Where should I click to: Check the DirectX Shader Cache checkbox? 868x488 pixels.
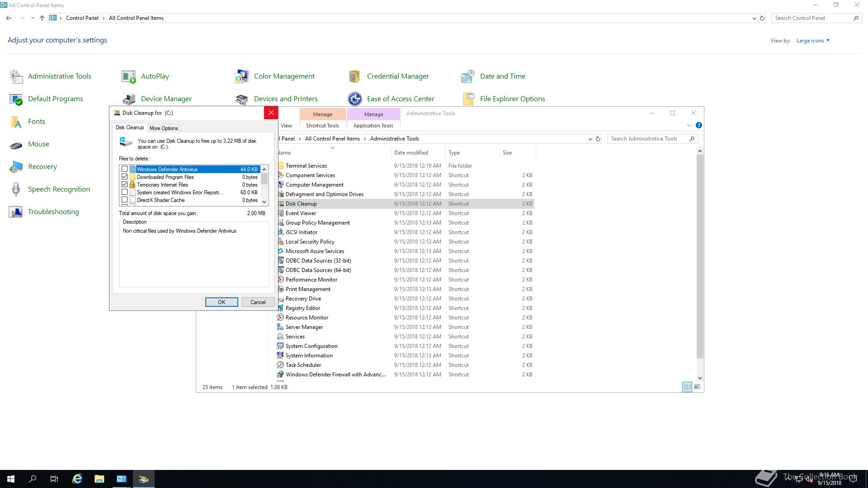(x=125, y=200)
